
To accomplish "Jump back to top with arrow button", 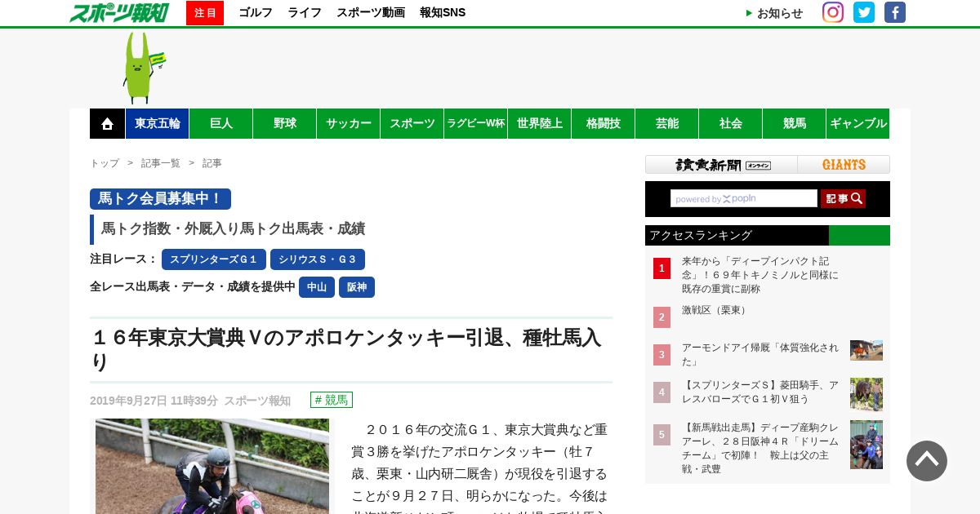I will coord(927,461).
